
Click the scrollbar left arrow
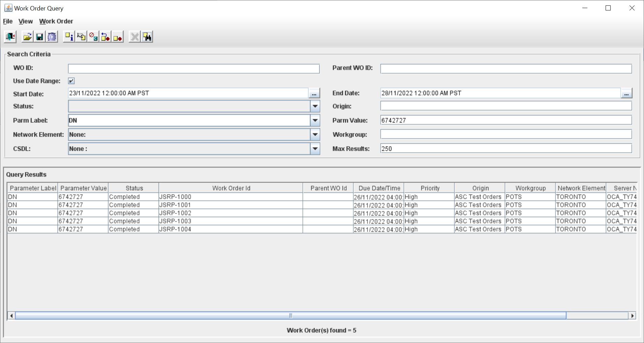(11, 316)
